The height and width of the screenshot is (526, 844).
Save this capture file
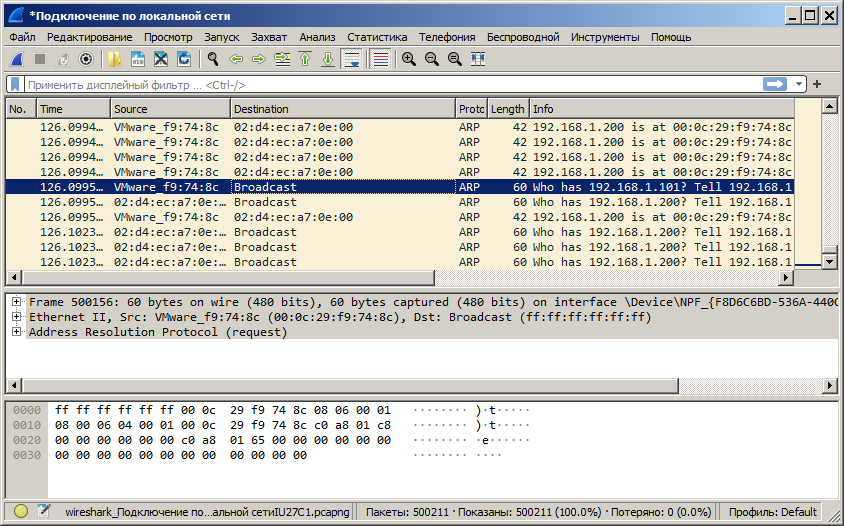pos(137,59)
